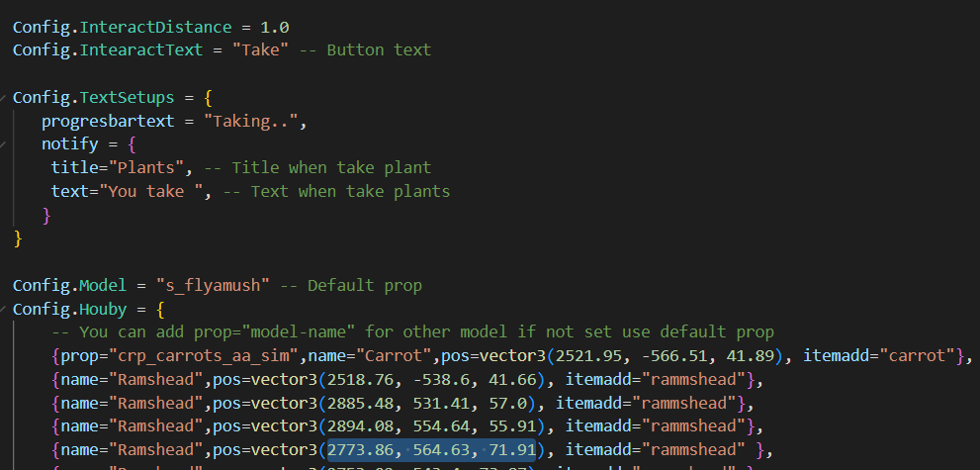Click the highlighted 2773.86, 564.63, 71.91 selection
The height and width of the screenshot is (470, 980).
(432, 450)
